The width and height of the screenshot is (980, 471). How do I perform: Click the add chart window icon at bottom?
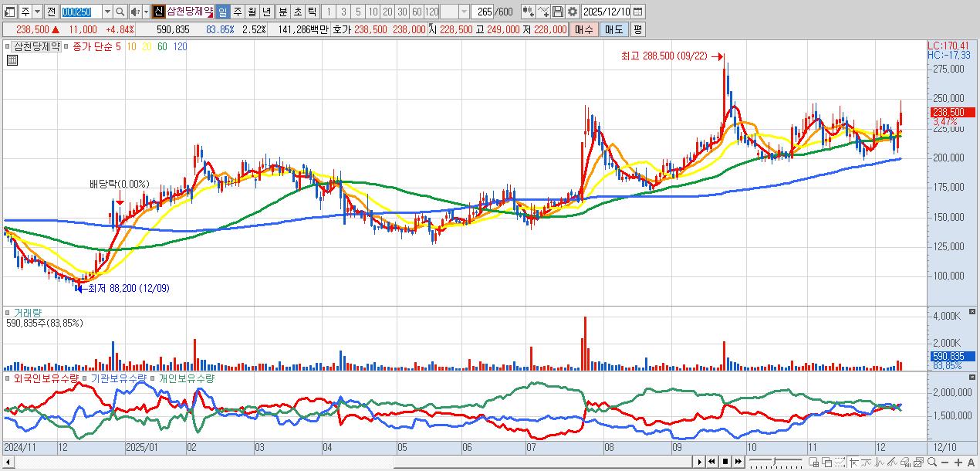pos(814,463)
